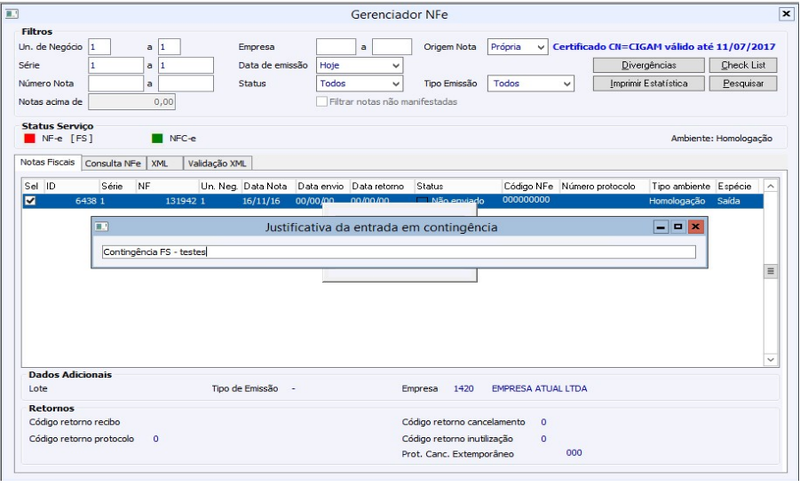Click the second Empresa input field
This screenshot has width=800, height=487.
click(392, 47)
